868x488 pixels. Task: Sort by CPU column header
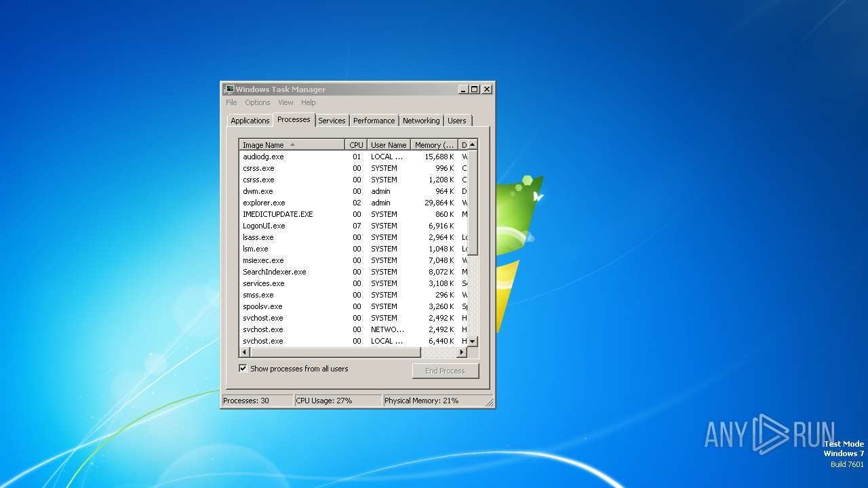[356, 144]
